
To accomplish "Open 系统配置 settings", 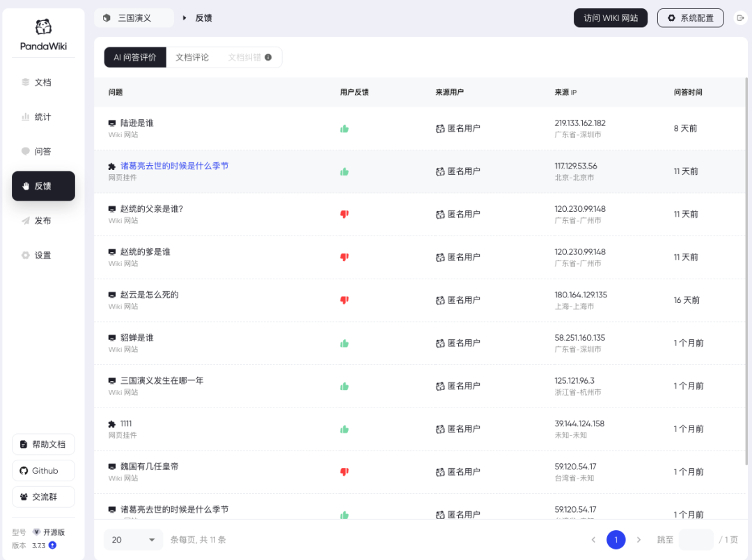I will click(x=690, y=17).
